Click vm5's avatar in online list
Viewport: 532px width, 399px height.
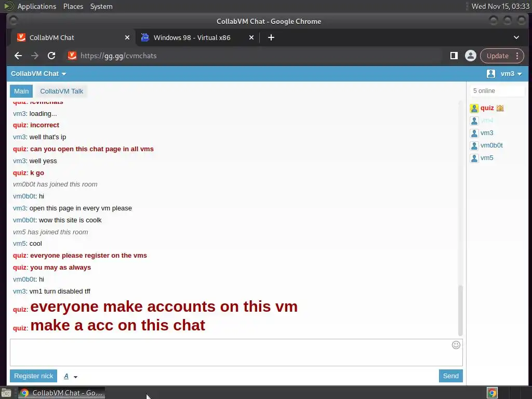474,158
